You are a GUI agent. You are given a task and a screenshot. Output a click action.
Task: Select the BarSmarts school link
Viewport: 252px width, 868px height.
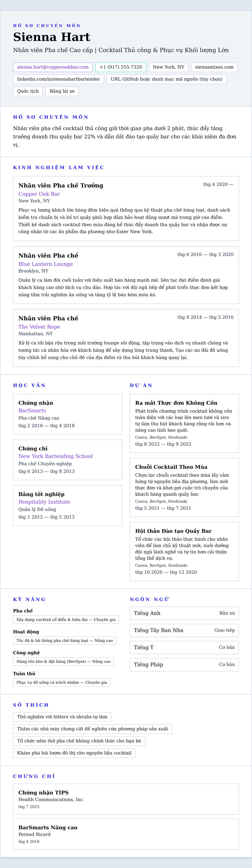coord(32,410)
